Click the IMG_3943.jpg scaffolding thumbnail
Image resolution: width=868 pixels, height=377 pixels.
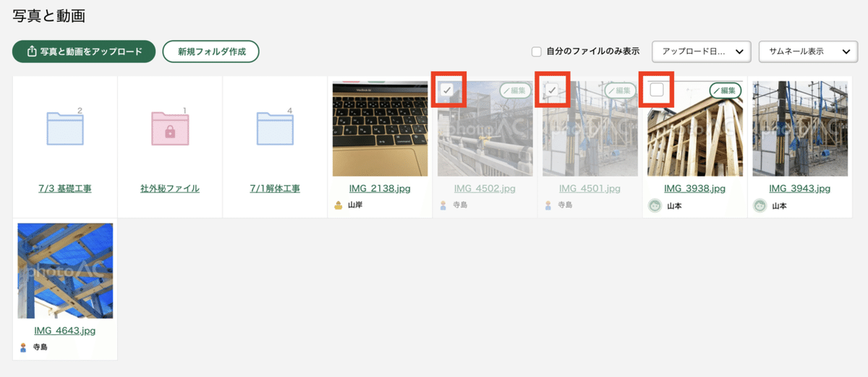[x=800, y=129]
